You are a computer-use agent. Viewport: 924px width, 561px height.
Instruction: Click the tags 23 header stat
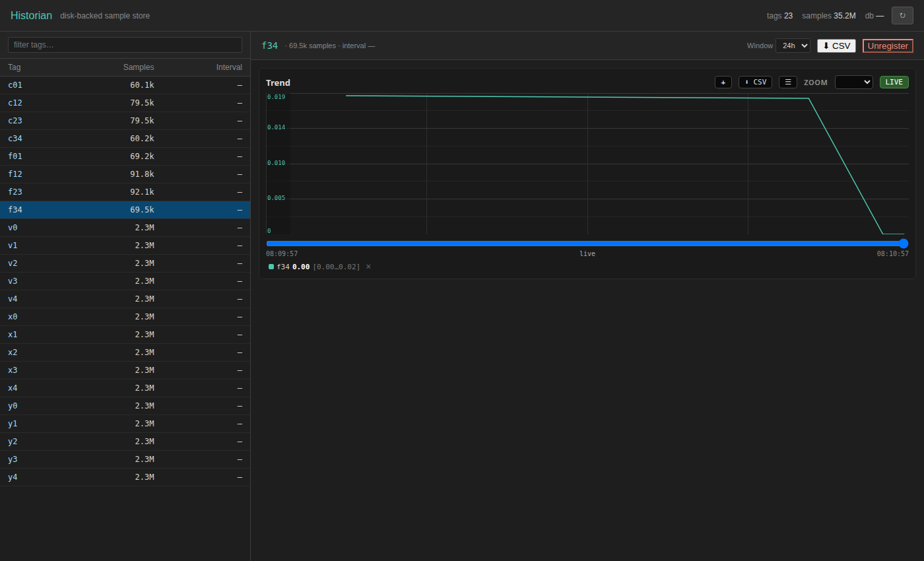click(779, 16)
